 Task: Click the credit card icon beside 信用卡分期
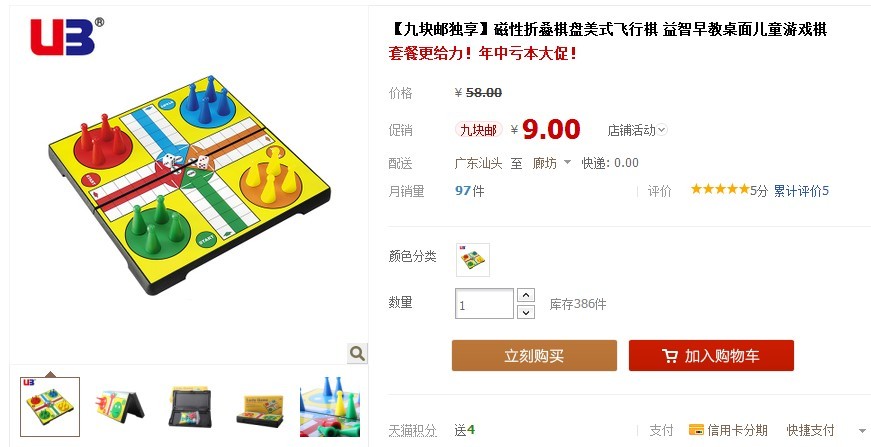(696, 430)
